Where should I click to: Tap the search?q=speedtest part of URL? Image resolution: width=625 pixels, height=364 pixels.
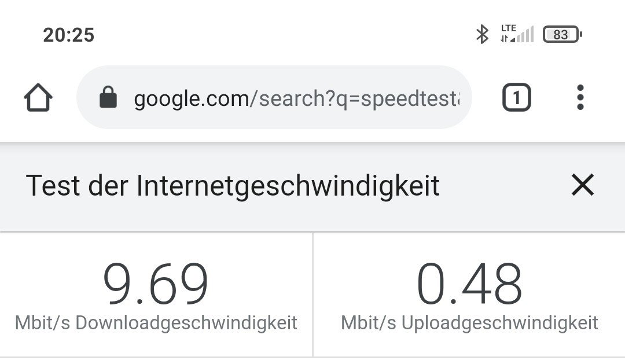coord(359,99)
